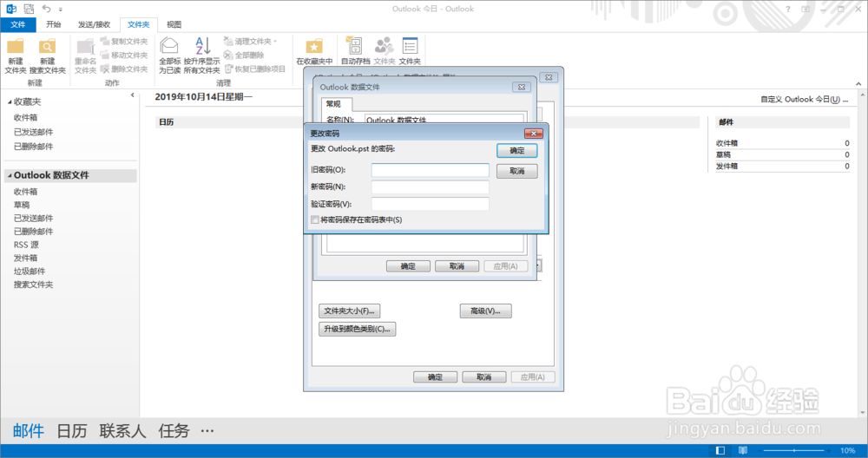Select 收件箱 under Favorites
This screenshot has width=868, height=458.
[x=25, y=117]
